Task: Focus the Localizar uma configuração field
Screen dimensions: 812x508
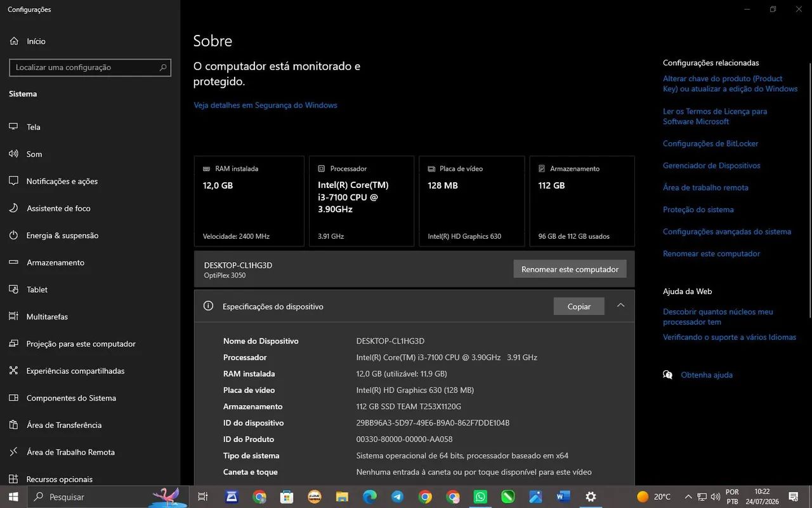Action: (x=90, y=67)
